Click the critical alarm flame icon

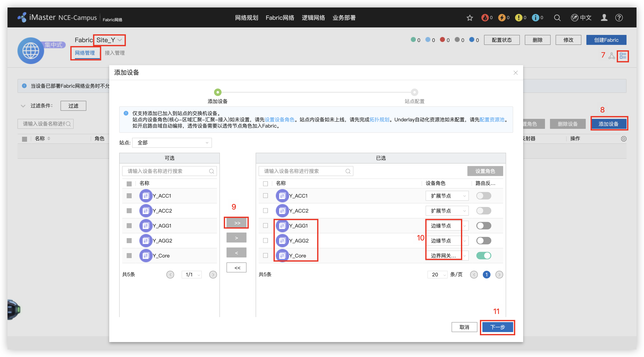pyautogui.click(x=485, y=18)
